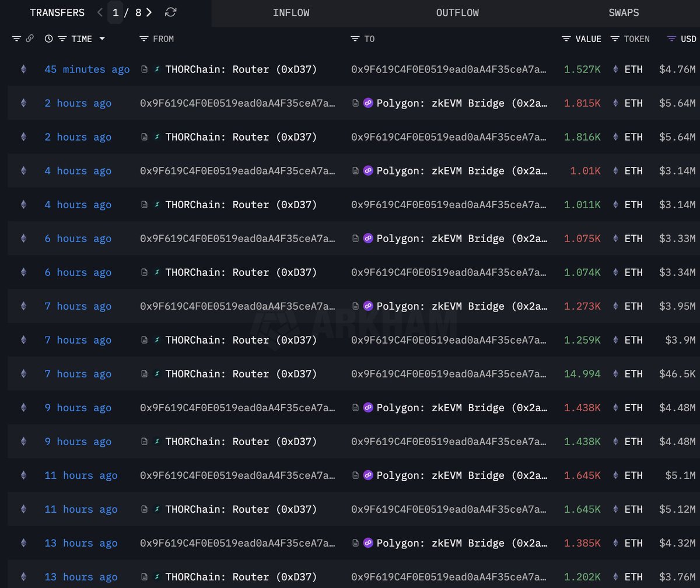The width and height of the screenshot is (700, 588).
Task: Click the link icon next to the transaction filter
Action: pyautogui.click(x=29, y=38)
